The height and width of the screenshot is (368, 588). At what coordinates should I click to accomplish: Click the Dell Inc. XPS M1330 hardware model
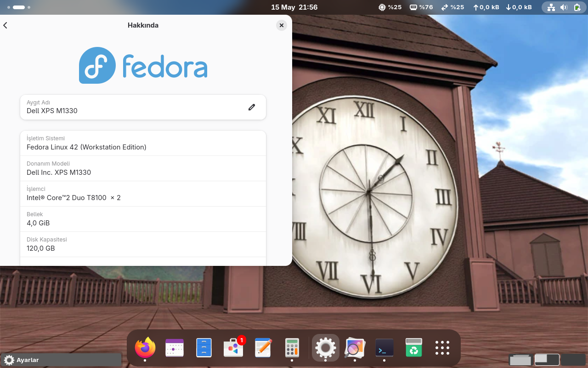(59, 172)
